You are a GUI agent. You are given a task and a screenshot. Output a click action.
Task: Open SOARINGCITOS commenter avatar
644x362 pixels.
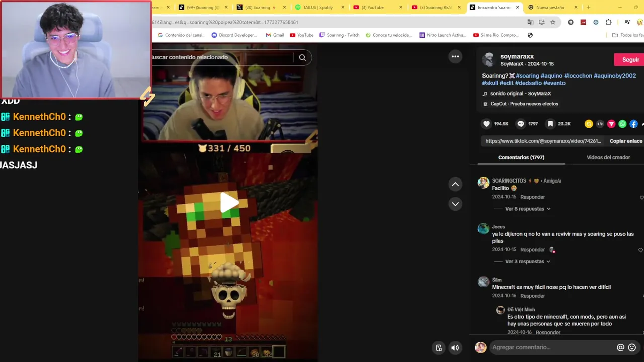coord(484,183)
